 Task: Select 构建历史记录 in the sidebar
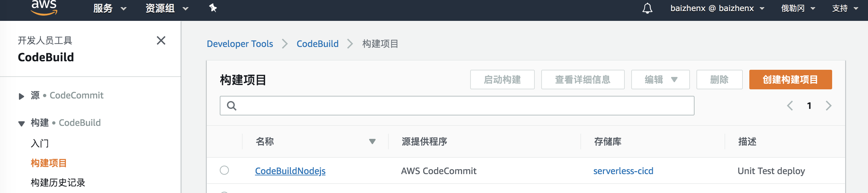tap(58, 183)
